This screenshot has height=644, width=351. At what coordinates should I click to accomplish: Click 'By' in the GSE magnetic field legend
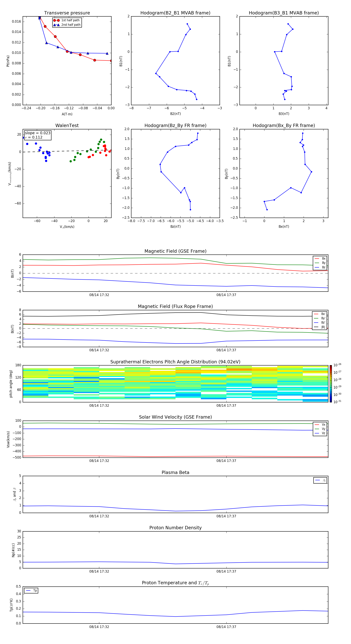tap(320, 263)
